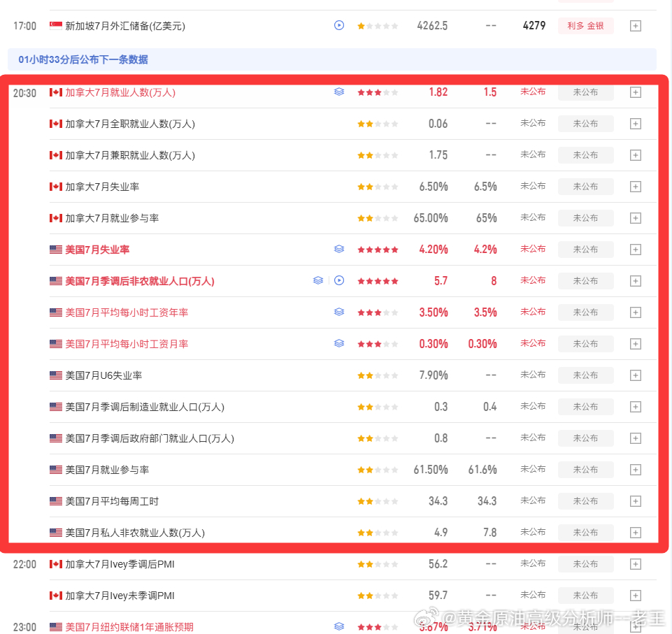Open layers icon in 美国7月失业率 row
The image size is (672, 634).
coord(339,249)
